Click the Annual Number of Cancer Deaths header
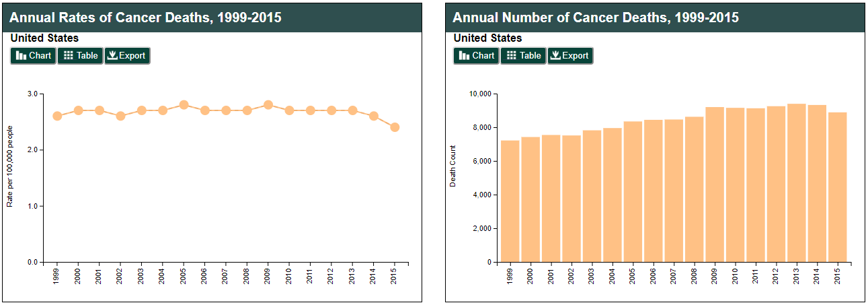 click(x=596, y=18)
